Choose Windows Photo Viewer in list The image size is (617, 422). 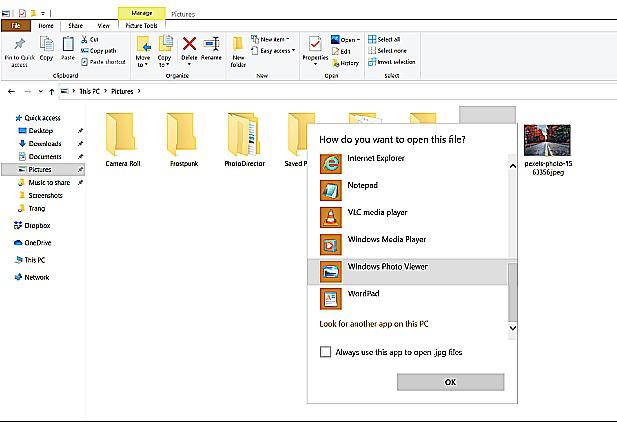pos(408,272)
